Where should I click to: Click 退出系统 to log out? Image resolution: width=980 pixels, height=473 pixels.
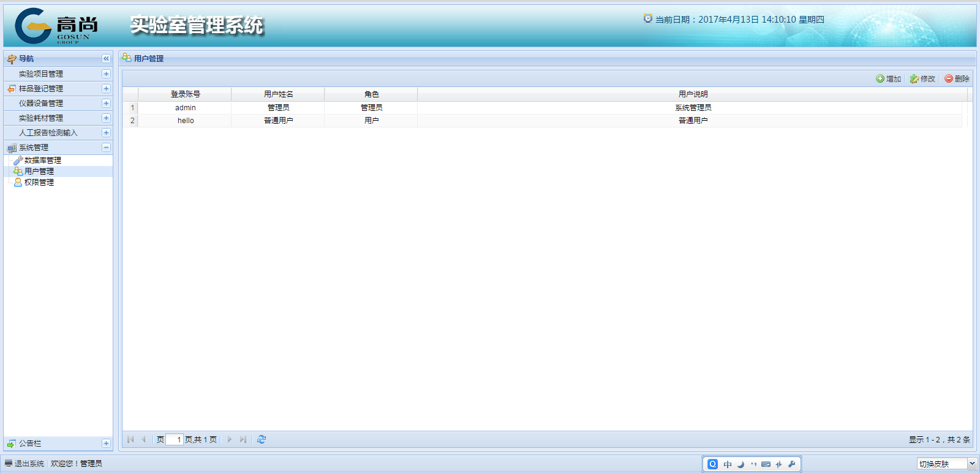29,464
